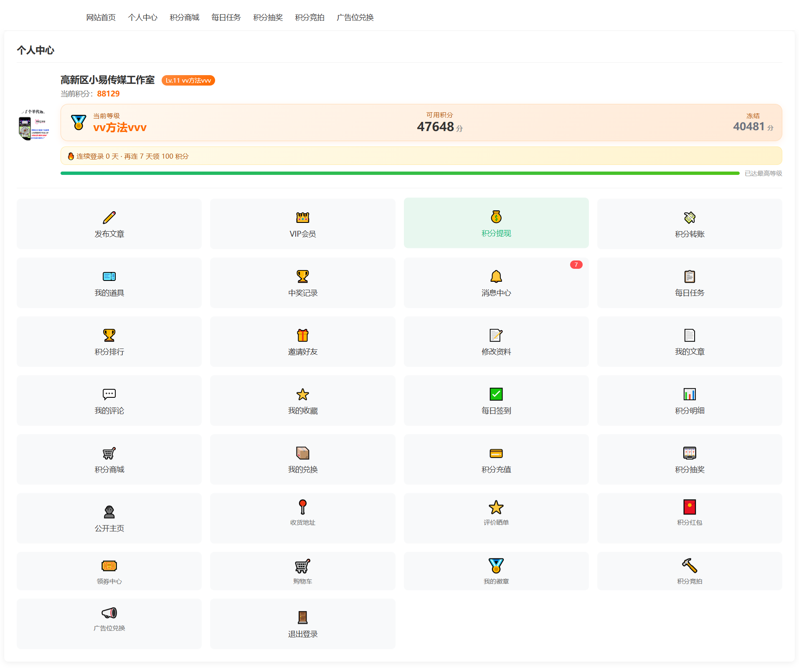Open the 我的兑换 package icon
The height and width of the screenshot is (672, 799).
[303, 453]
